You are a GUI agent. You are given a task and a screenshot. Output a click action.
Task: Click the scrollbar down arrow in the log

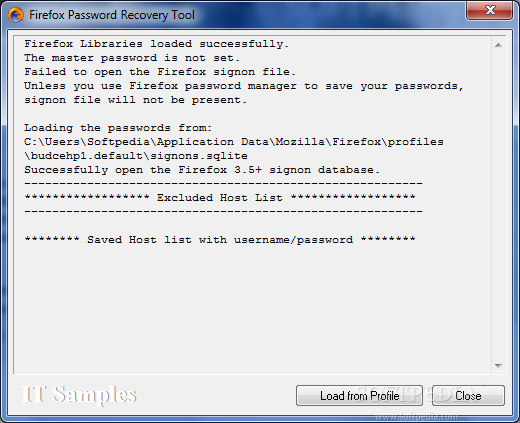(498, 366)
